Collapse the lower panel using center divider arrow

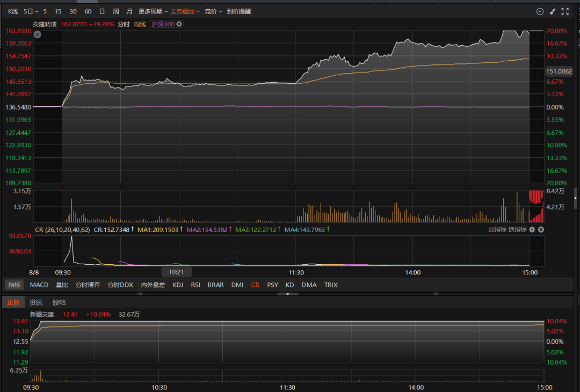pos(288,294)
